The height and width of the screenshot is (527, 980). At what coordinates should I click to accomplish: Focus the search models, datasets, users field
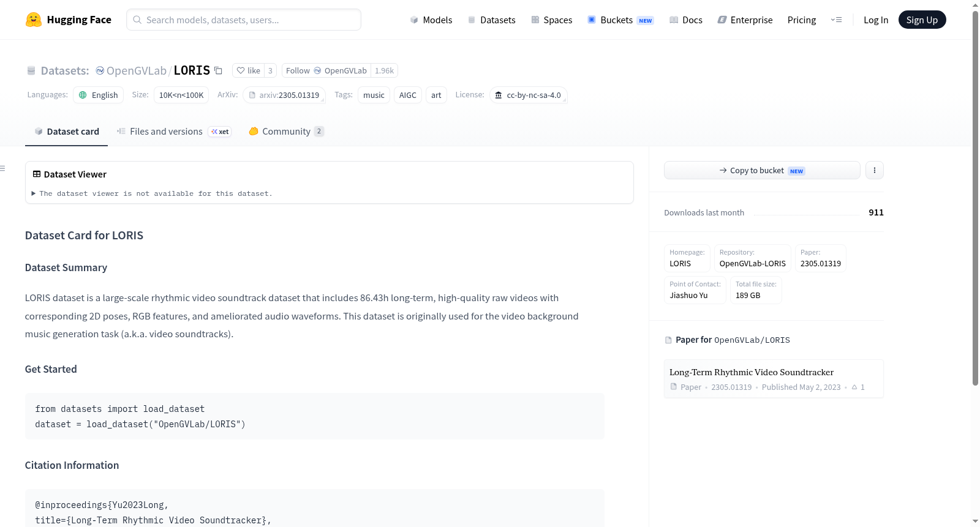tap(244, 20)
